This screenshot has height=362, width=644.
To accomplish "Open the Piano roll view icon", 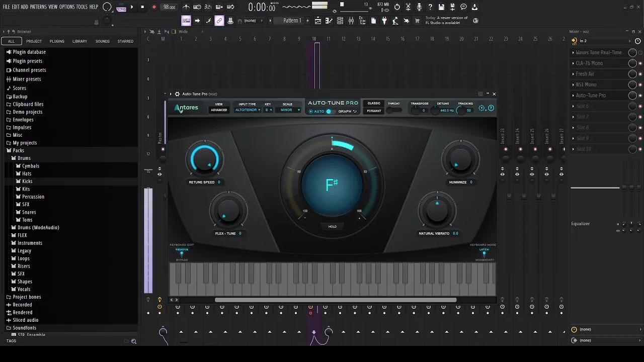I will click(x=329, y=21).
